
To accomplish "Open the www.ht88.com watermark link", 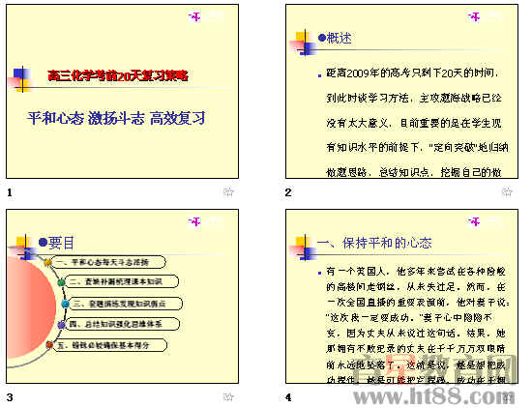I will point(433,395).
